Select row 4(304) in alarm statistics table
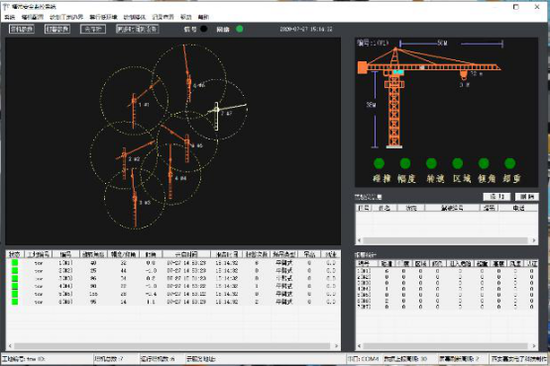The height and width of the screenshot is (366, 550). (x=447, y=289)
